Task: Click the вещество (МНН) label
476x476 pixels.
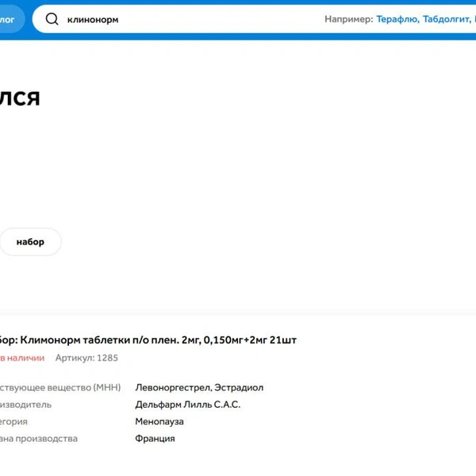Action: 60,388
